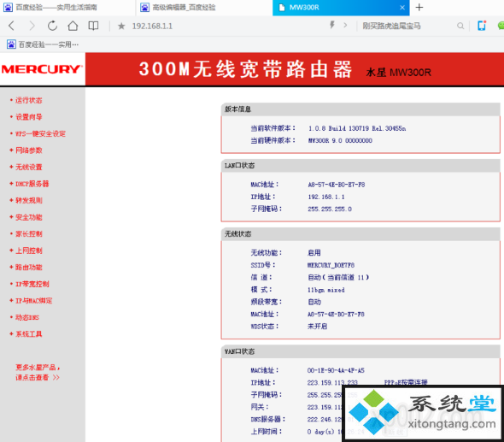Click the browser forward arrow
Image resolution: width=504 pixels, height=442 pixels.
coord(32,26)
